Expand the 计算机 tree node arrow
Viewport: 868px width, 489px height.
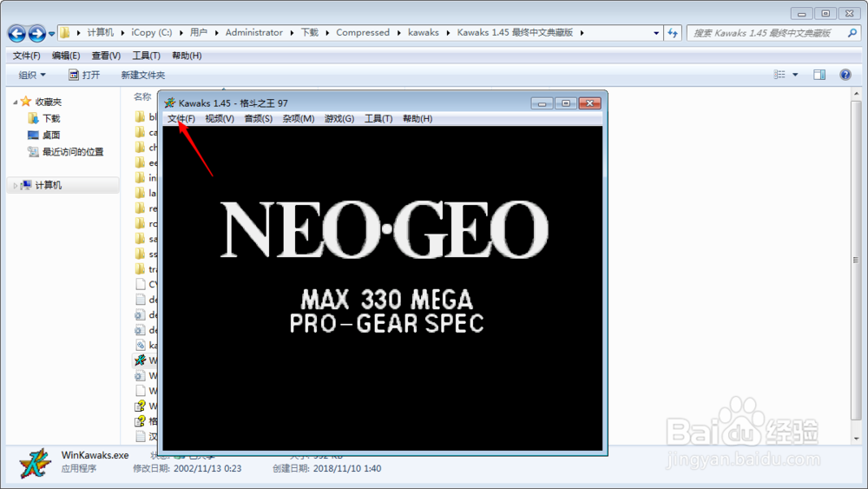click(x=15, y=186)
